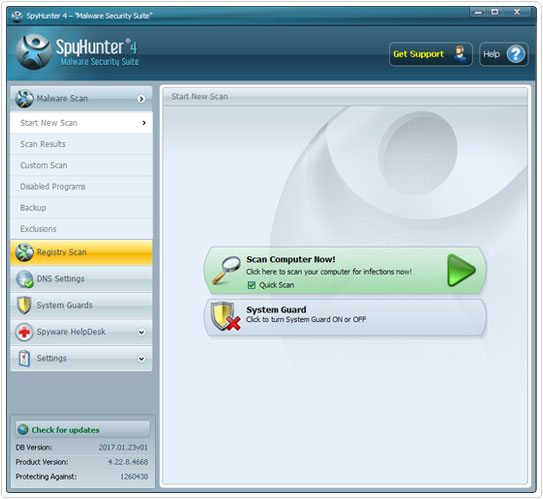This screenshot has width=543, height=499.
Task: Click the magnifying glass scan icon
Action: (x=226, y=270)
